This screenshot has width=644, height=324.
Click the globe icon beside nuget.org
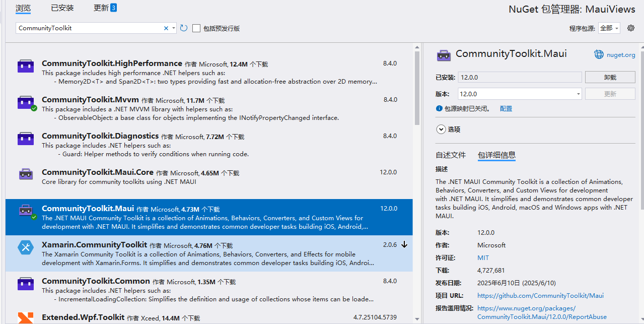599,54
